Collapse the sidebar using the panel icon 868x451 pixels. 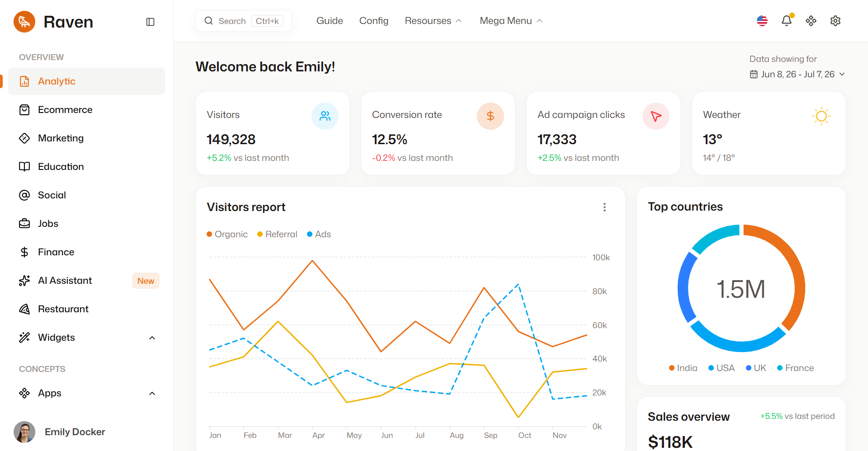(x=151, y=22)
